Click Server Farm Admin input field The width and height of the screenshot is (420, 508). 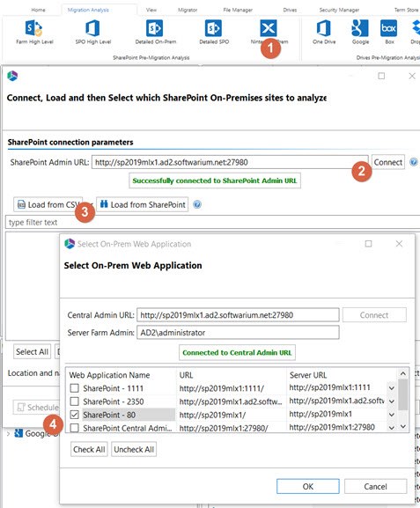click(238, 333)
